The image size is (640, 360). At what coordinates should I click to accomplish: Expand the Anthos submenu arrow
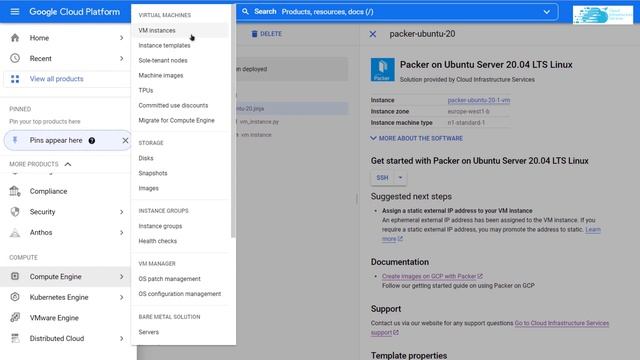click(122, 233)
